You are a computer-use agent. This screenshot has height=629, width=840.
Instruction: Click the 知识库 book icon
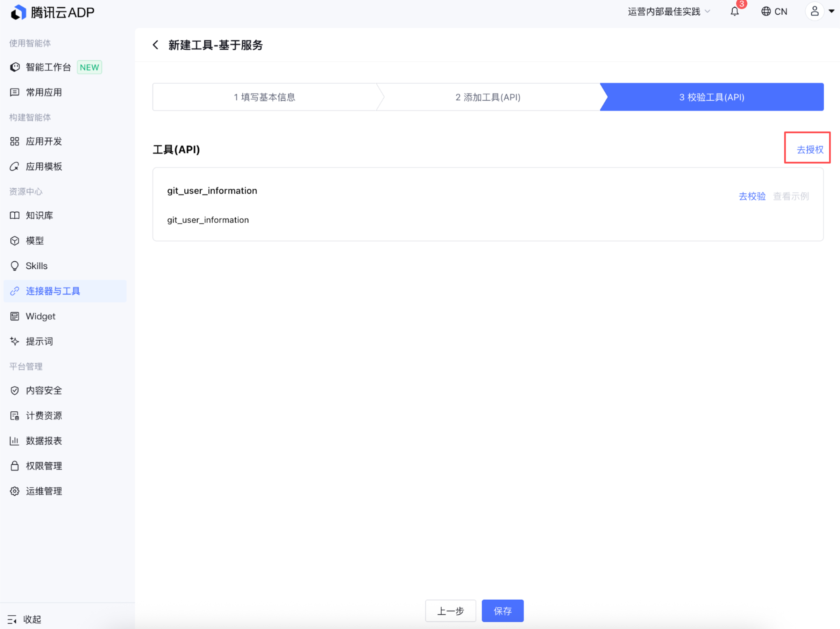tap(14, 215)
